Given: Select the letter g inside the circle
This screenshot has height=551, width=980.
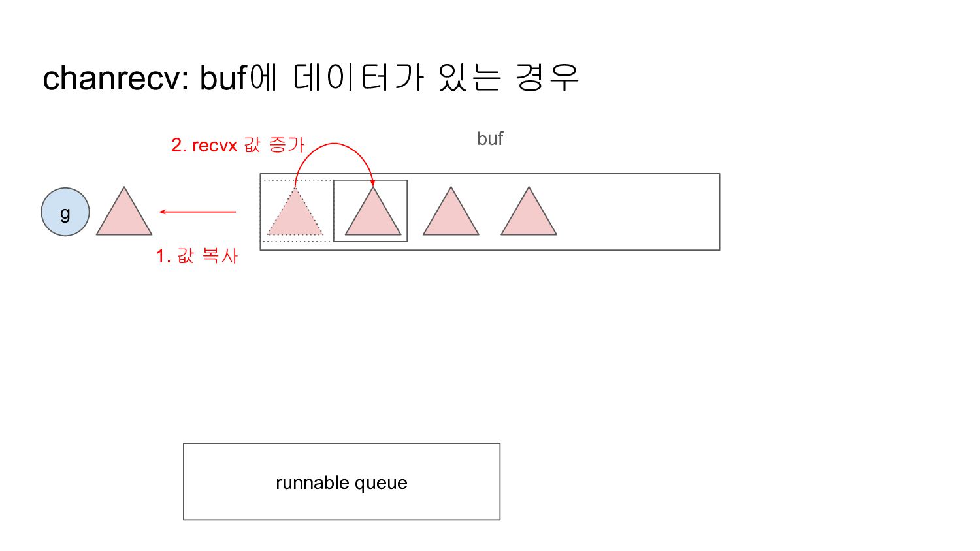Looking at the screenshot, I should tap(65, 213).
